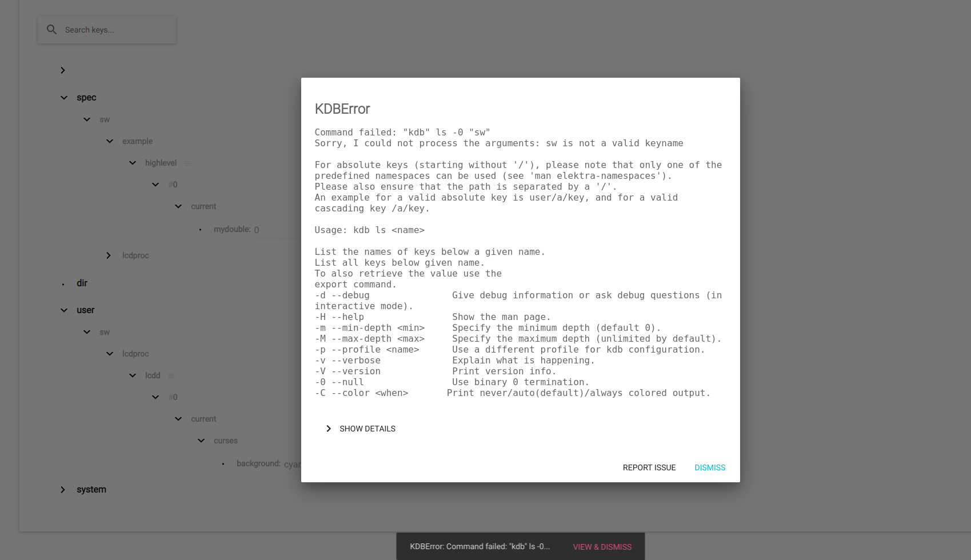Expand the system namespace chevron
The width and height of the screenshot is (971, 560).
pyautogui.click(x=63, y=490)
